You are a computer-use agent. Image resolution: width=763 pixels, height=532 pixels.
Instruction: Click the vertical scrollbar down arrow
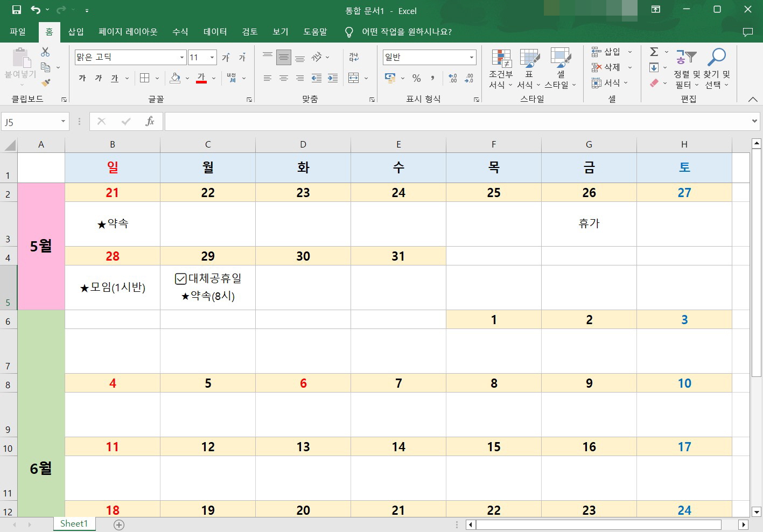pyautogui.click(x=757, y=512)
